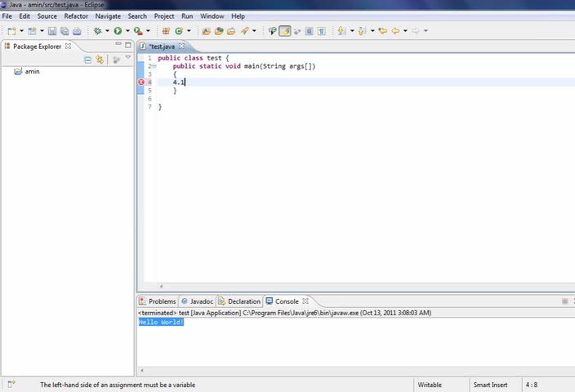575x392 pixels.
Task: Open the Project menu
Action: click(x=164, y=16)
